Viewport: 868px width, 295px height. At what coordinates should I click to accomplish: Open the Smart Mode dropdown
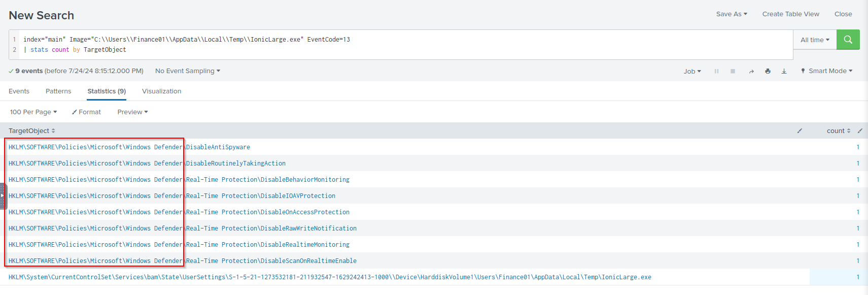(827, 71)
